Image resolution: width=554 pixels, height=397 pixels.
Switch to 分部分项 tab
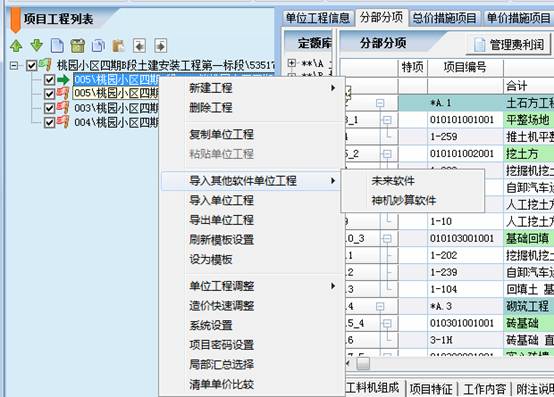[x=382, y=17]
